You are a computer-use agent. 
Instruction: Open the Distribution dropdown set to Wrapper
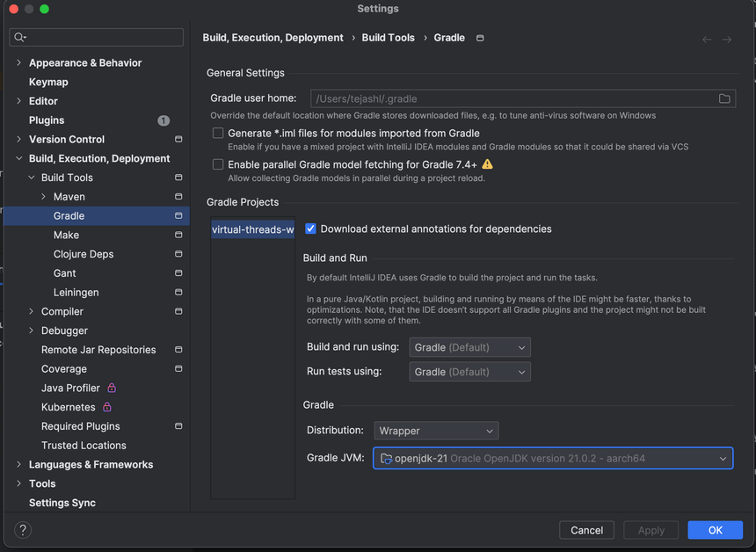point(436,431)
